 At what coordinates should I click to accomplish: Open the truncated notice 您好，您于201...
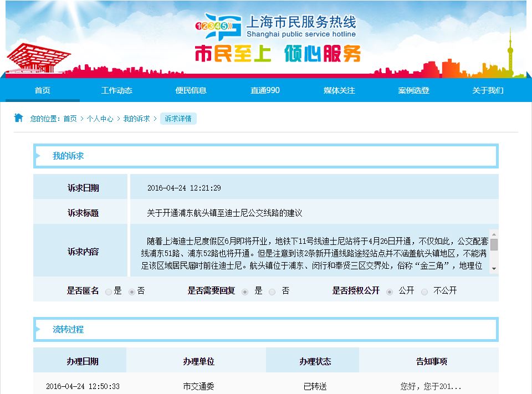[431, 386]
